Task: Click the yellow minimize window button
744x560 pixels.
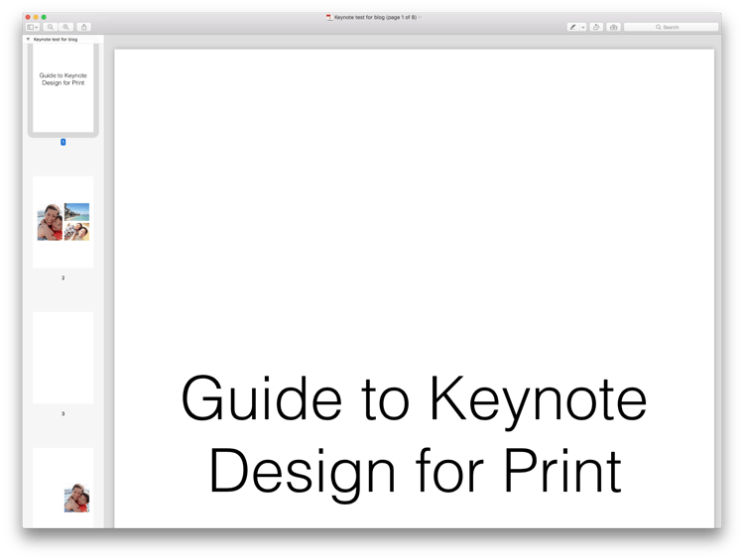Action: click(x=36, y=17)
